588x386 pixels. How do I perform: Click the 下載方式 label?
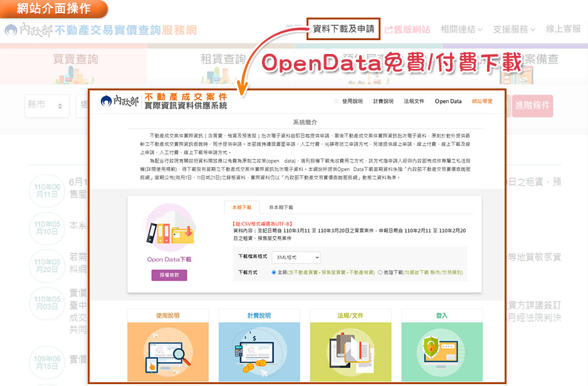[x=248, y=272]
